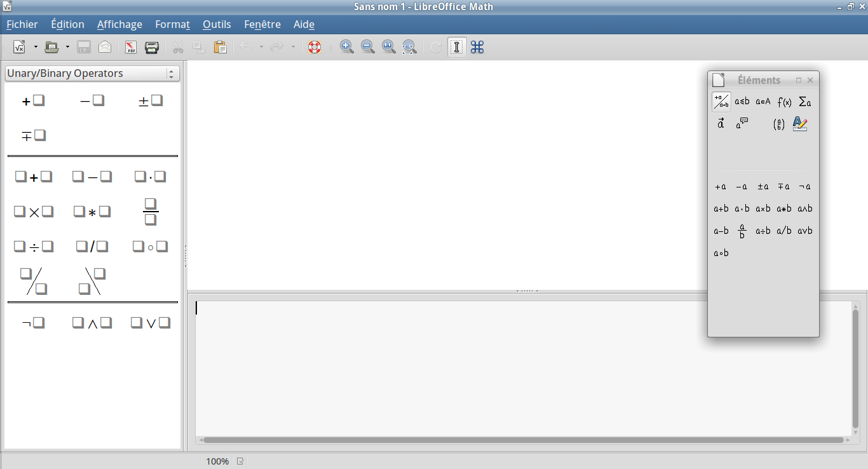Click the Zoom In magnifier icon

[x=347, y=47]
